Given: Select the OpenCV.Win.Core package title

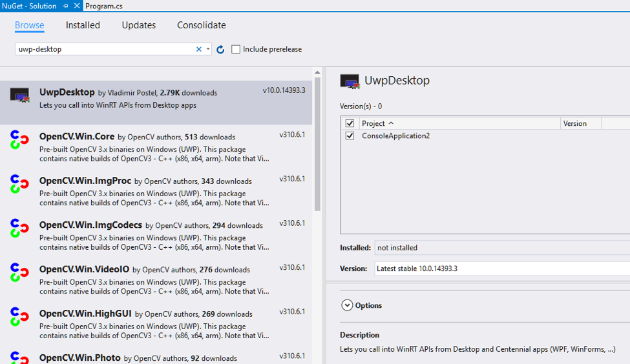Looking at the screenshot, I should pos(77,136).
